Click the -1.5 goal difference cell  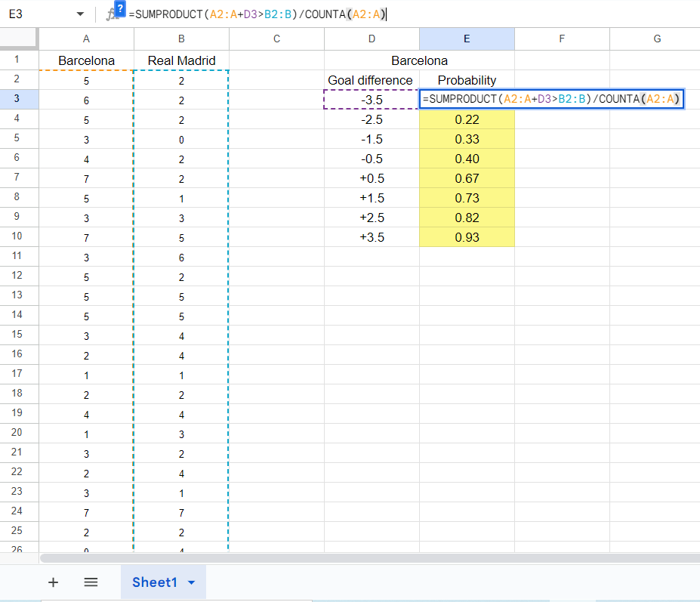coord(372,139)
